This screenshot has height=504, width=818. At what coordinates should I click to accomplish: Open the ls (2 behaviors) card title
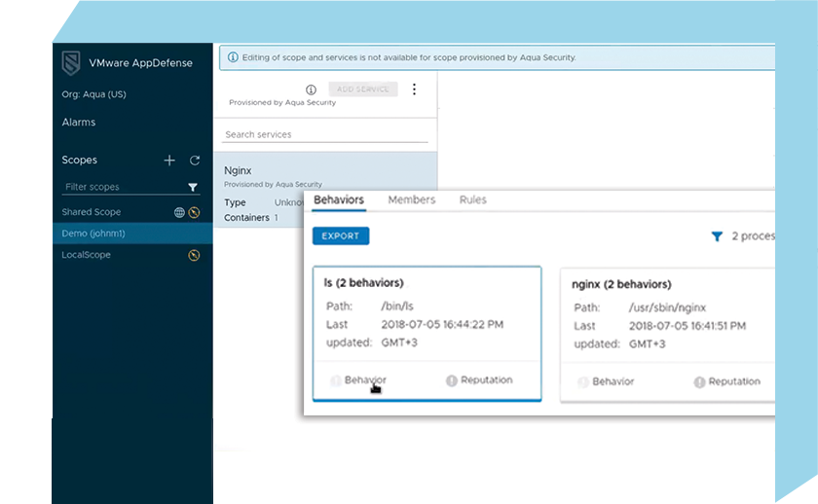coord(363,283)
